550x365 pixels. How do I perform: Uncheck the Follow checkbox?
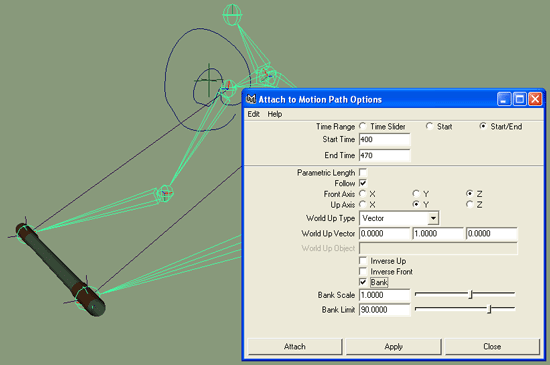pos(363,183)
